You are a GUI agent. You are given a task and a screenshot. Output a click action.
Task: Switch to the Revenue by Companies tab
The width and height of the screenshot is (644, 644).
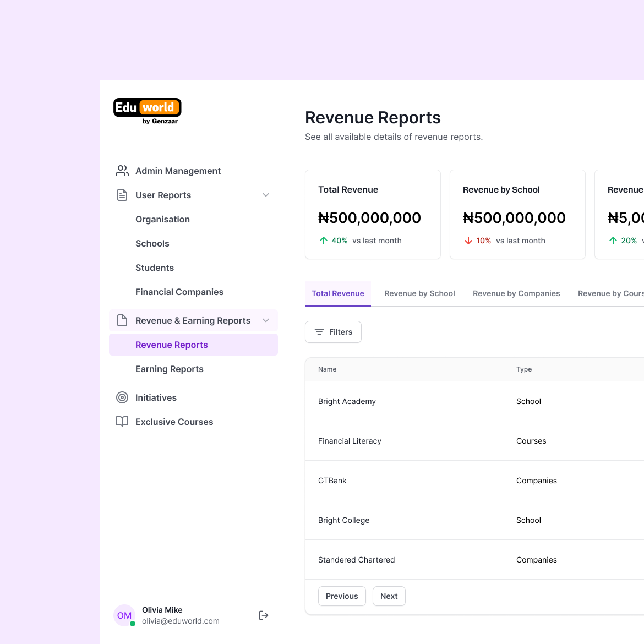[516, 293]
